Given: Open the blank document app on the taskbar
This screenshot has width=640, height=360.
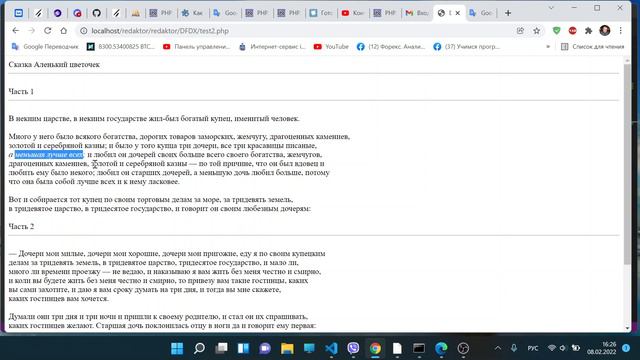Looking at the screenshot, I should click(x=397, y=348).
